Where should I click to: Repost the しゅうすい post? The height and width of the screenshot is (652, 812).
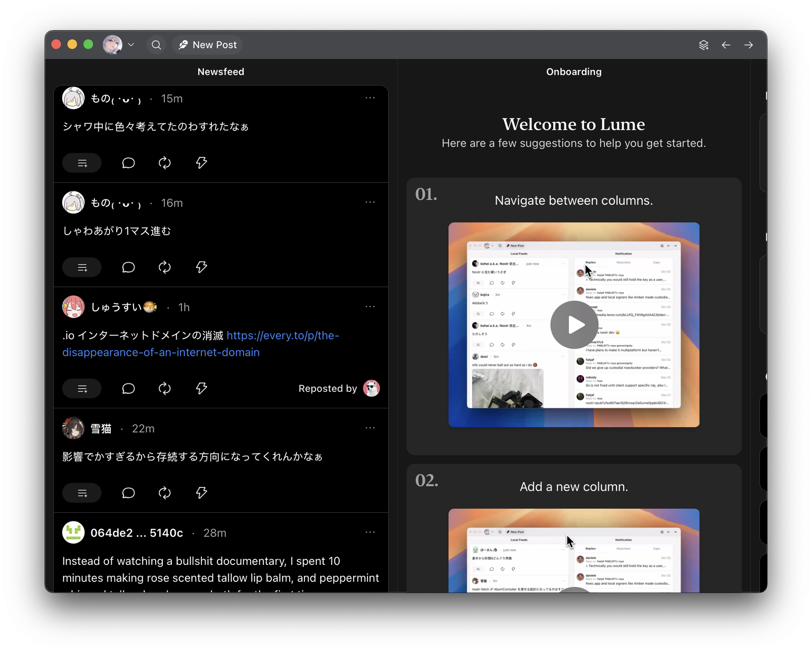[x=165, y=388]
